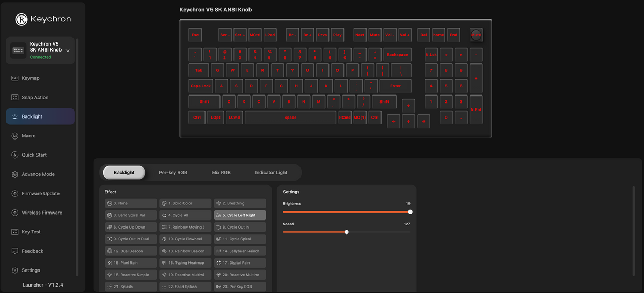Click the Enter key on keyboard
The height and width of the screenshot is (293, 644).
[x=395, y=86]
